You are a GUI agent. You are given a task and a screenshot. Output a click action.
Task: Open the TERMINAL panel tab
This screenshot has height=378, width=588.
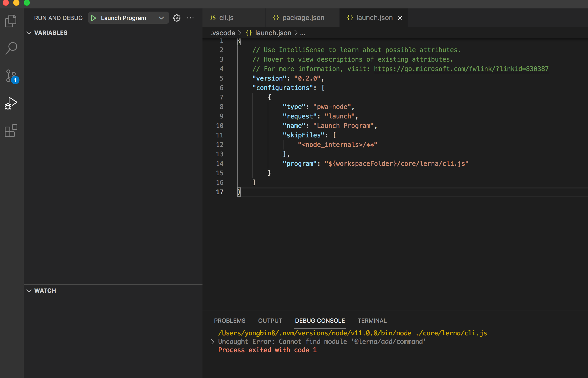pos(372,321)
